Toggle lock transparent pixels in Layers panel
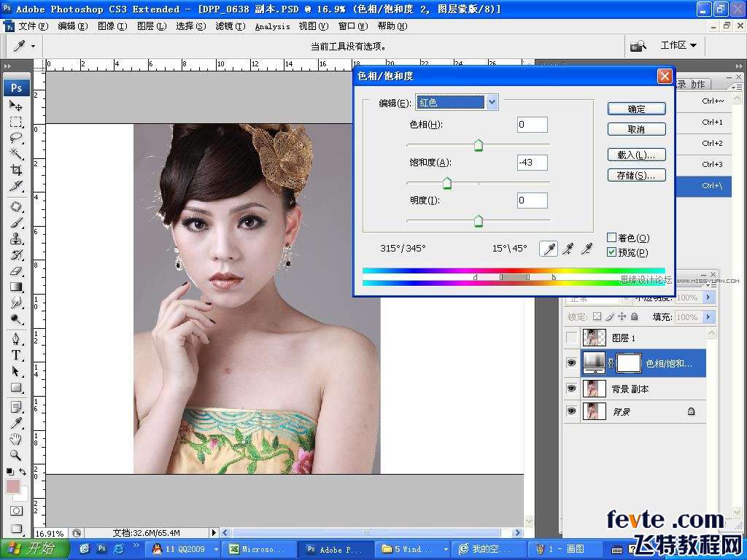 597,316
